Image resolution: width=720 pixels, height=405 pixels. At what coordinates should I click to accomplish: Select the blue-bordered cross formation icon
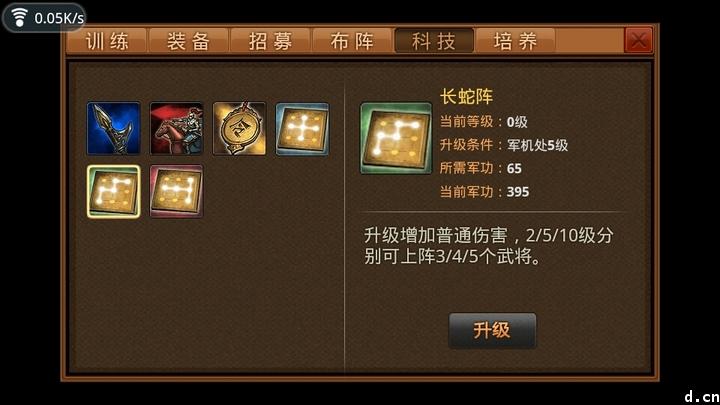click(x=302, y=129)
